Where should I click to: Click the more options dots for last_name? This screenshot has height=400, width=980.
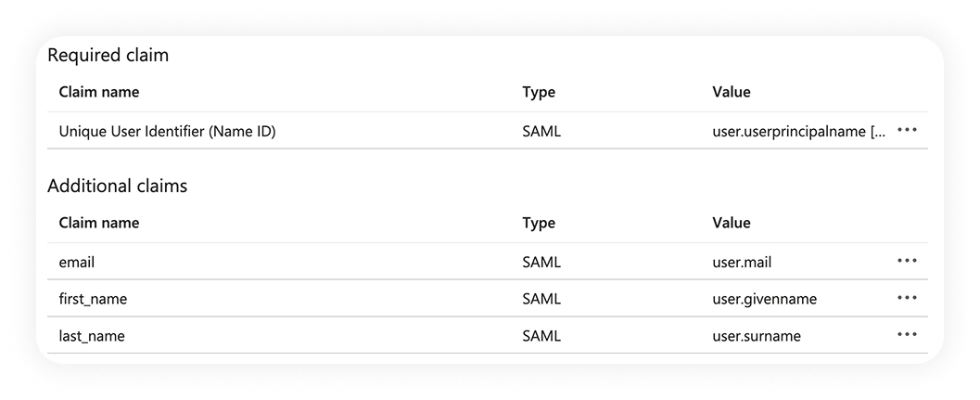[x=907, y=335]
